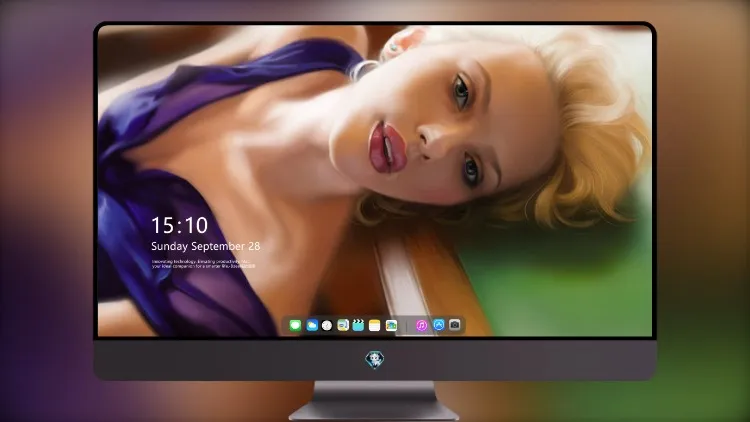The image size is (750, 422).
Task: Click the logo badge below the screen
Action: click(x=375, y=360)
